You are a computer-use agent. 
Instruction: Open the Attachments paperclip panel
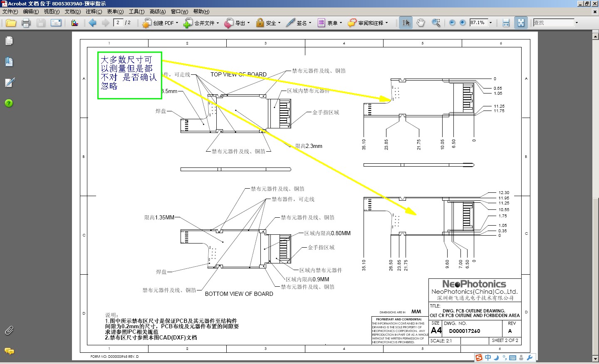click(x=9, y=330)
